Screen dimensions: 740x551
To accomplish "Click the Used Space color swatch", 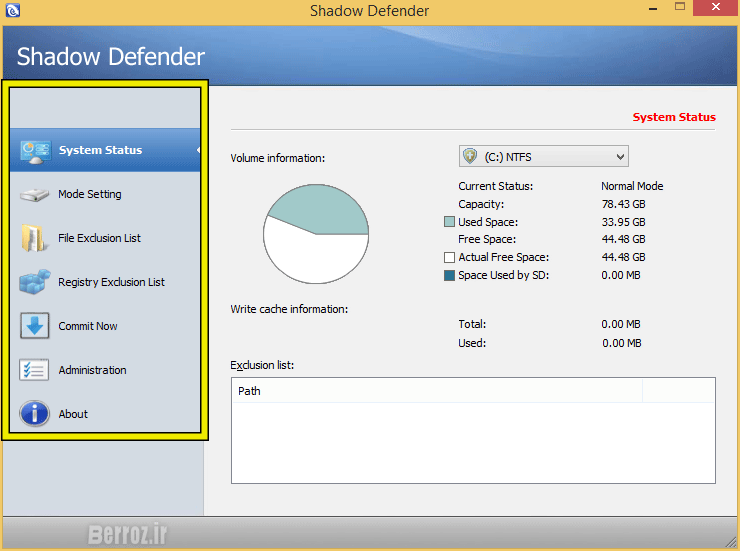I will tap(449, 222).
